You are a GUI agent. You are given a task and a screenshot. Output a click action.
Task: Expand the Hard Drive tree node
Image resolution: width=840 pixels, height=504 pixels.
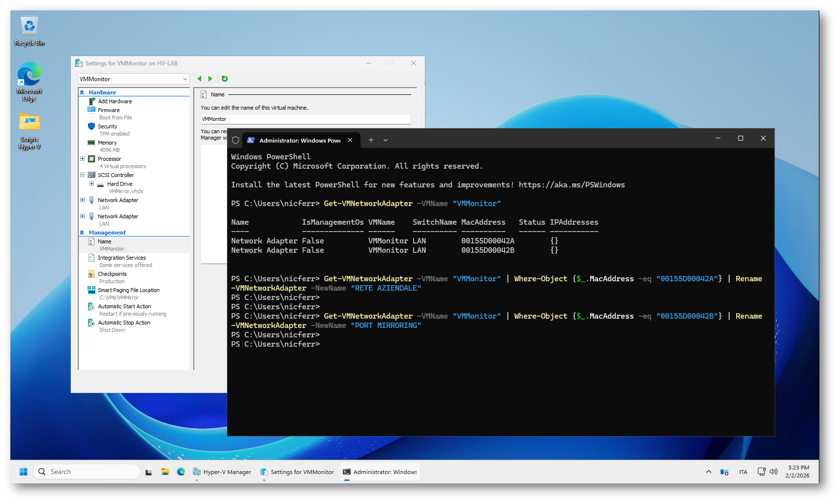click(91, 184)
